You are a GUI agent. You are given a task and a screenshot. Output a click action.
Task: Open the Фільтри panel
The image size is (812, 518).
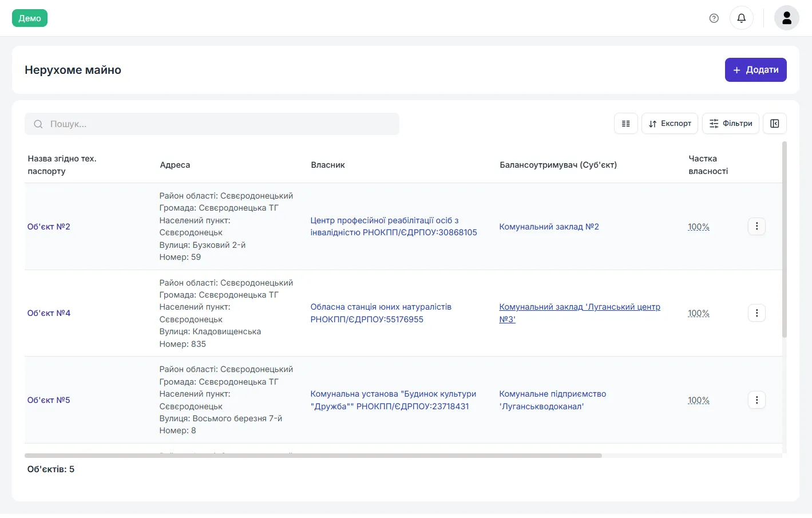pyautogui.click(x=730, y=124)
